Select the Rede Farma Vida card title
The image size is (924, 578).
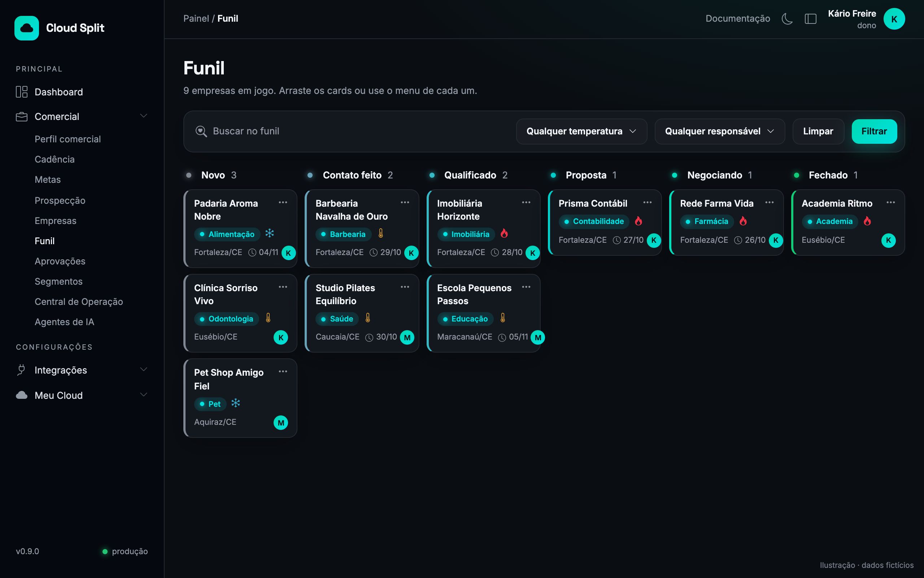pyautogui.click(x=716, y=203)
